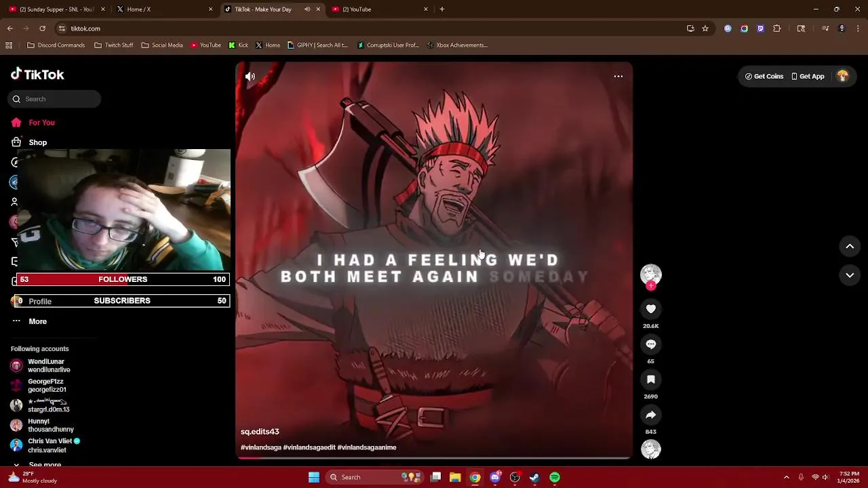868x488 pixels.
Task: Open Discord from the taskbar
Action: tap(496, 477)
